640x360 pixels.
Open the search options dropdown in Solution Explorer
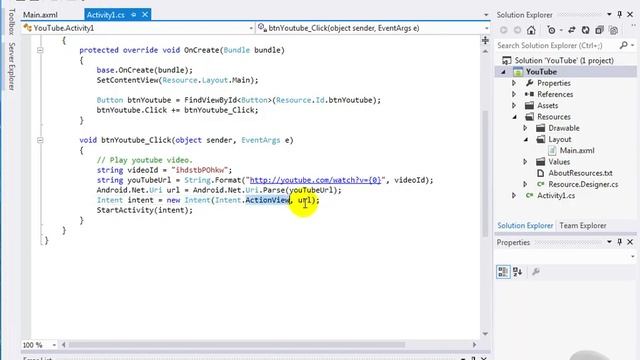point(632,45)
